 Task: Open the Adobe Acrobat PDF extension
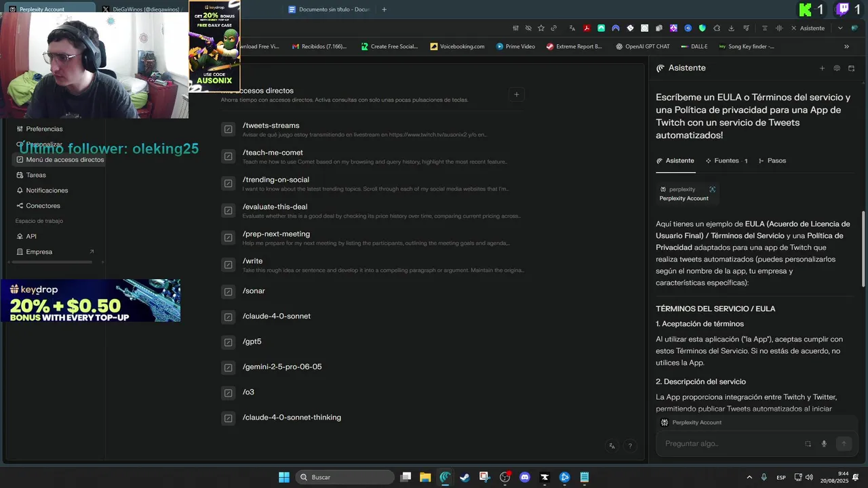point(587,28)
